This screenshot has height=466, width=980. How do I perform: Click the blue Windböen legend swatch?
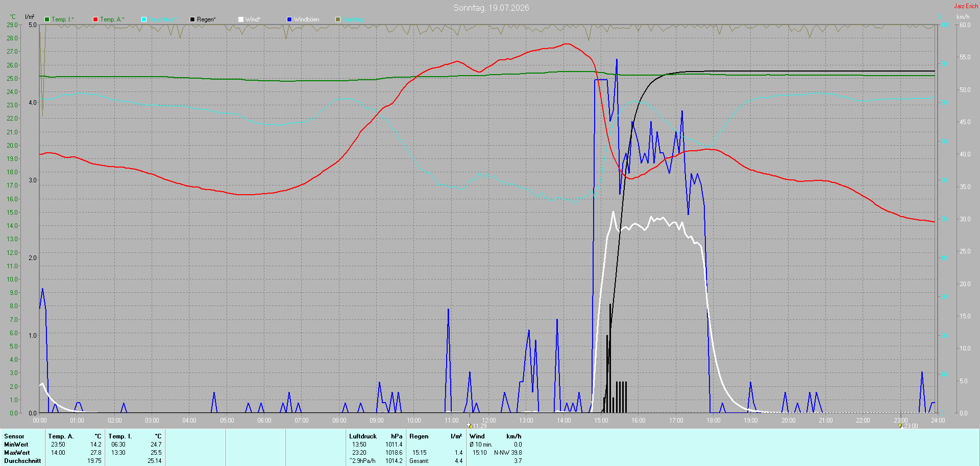click(289, 19)
